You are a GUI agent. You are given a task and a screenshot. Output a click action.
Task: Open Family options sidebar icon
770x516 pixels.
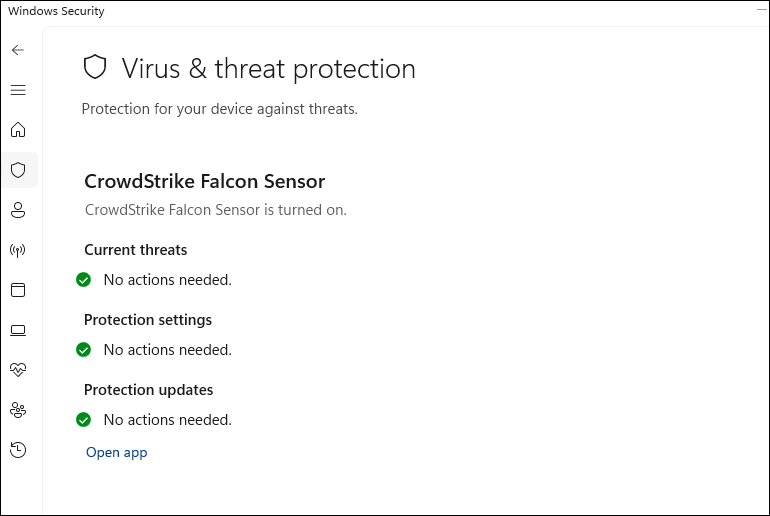18,410
